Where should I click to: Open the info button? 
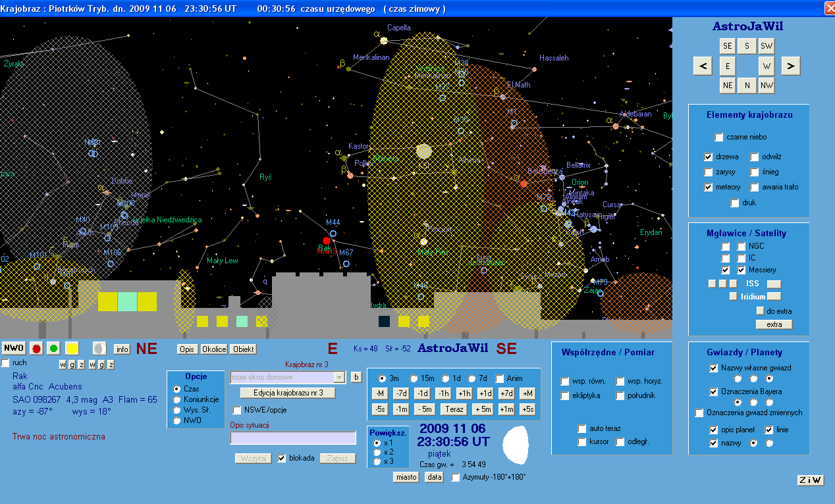pyautogui.click(x=122, y=349)
